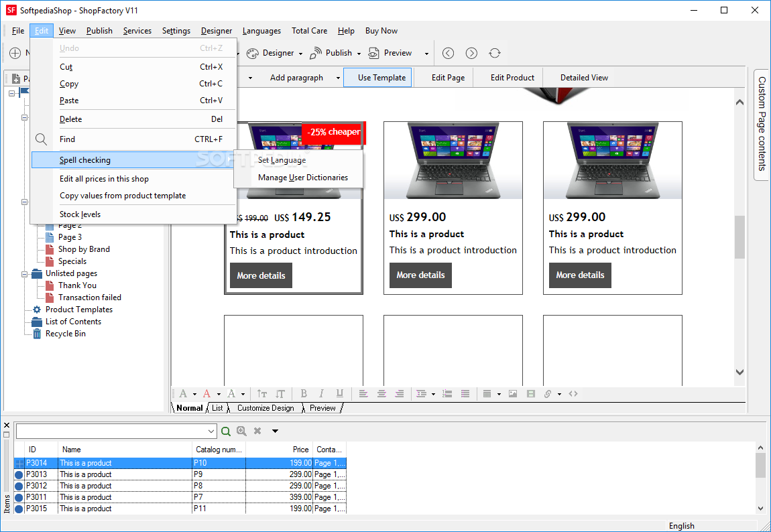Open the Designer dropdown arrow in toolbar
Screen dimensions: 771x532
pyautogui.click(x=300, y=54)
